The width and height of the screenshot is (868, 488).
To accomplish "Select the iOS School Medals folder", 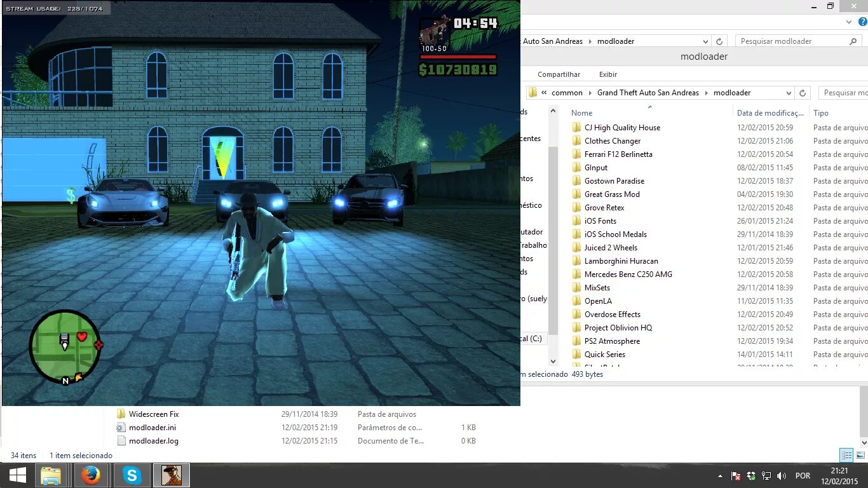I will pos(616,234).
